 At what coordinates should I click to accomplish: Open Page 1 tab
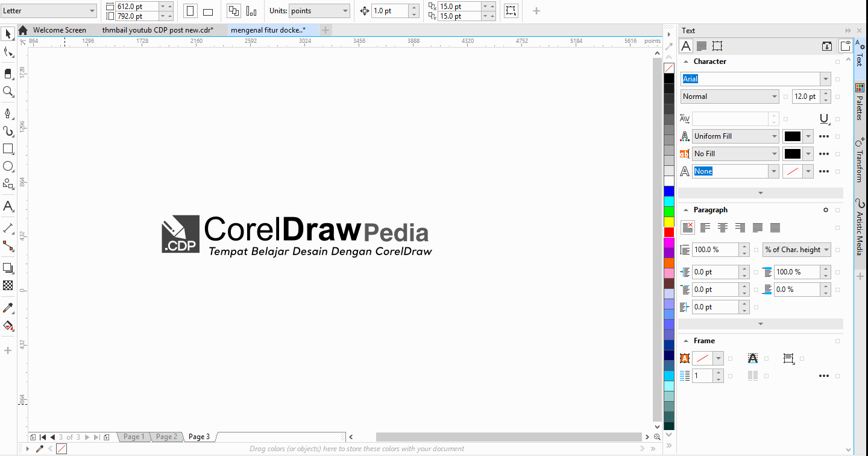point(134,437)
